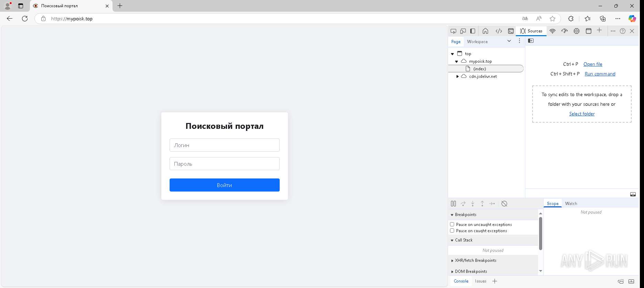Image resolution: width=644 pixels, height=288 pixels.
Task: Switch to the Watch pane tab
Action: (571, 204)
